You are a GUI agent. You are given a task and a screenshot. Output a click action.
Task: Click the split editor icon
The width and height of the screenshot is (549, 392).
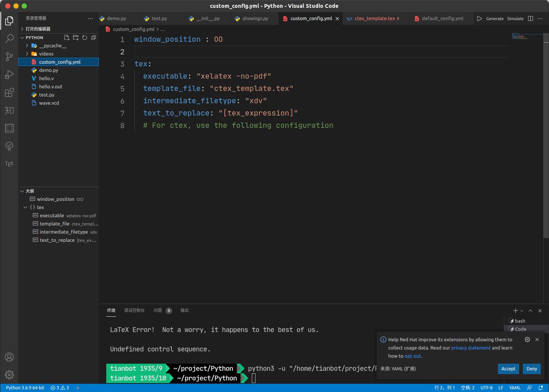click(x=530, y=19)
